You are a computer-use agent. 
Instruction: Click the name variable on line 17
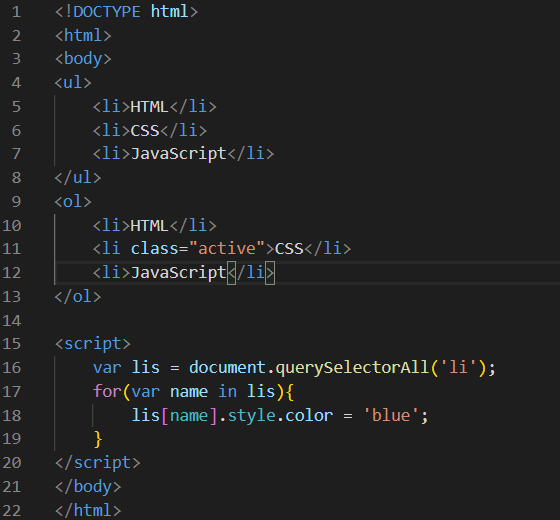click(189, 392)
